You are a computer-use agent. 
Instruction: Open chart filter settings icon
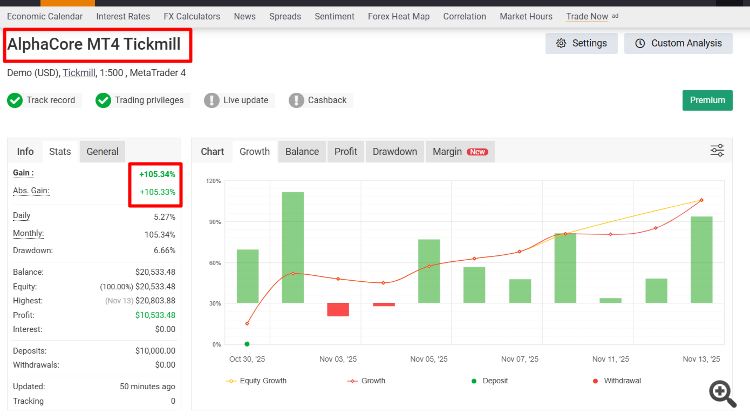pyautogui.click(x=717, y=151)
